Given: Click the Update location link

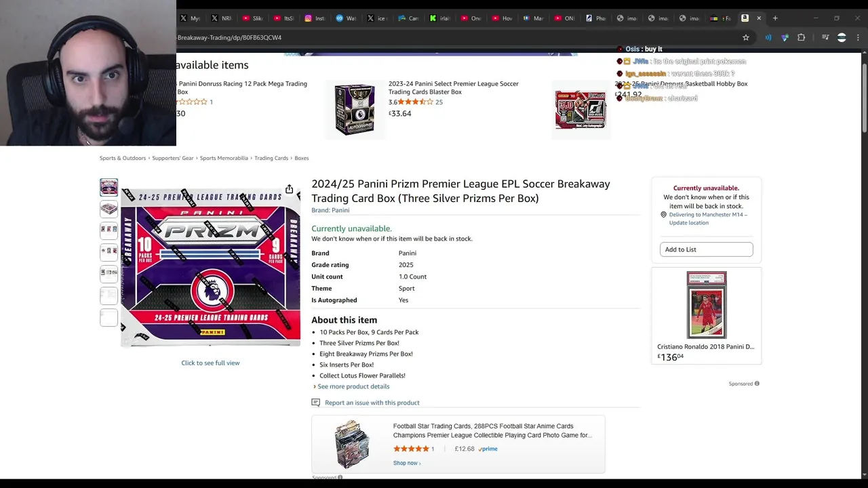Looking at the screenshot, I should click(x=688, y=223).
